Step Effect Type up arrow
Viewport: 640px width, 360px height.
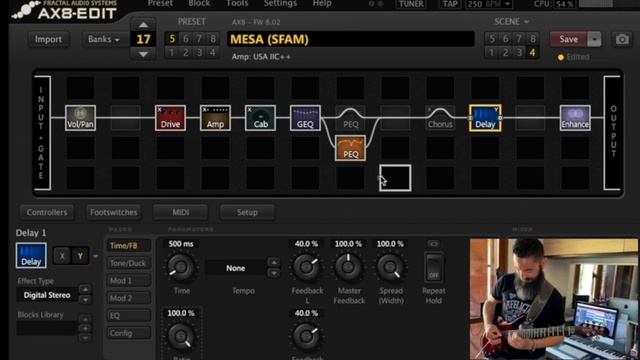pos(85,289)
